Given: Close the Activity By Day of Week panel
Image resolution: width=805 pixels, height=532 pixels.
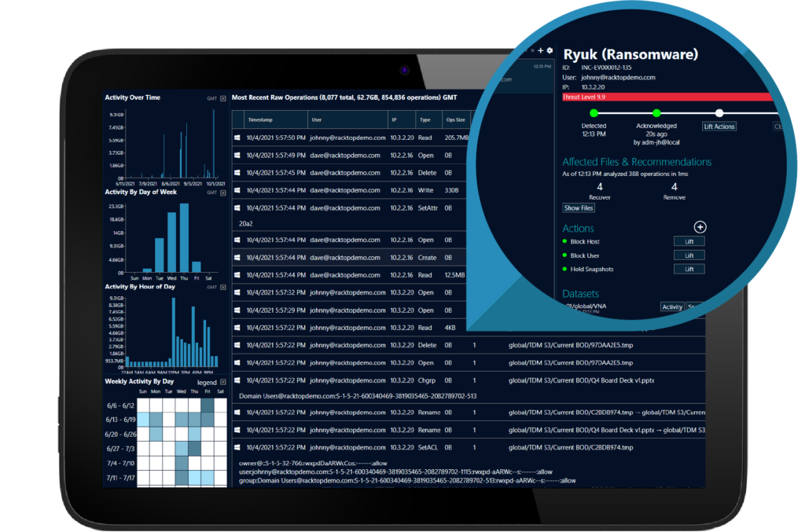Looking at the screenshot, I should pos(222,193).
